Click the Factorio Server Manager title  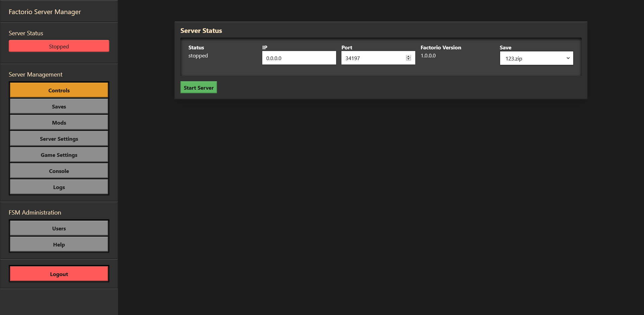click(x=45, y=12)
